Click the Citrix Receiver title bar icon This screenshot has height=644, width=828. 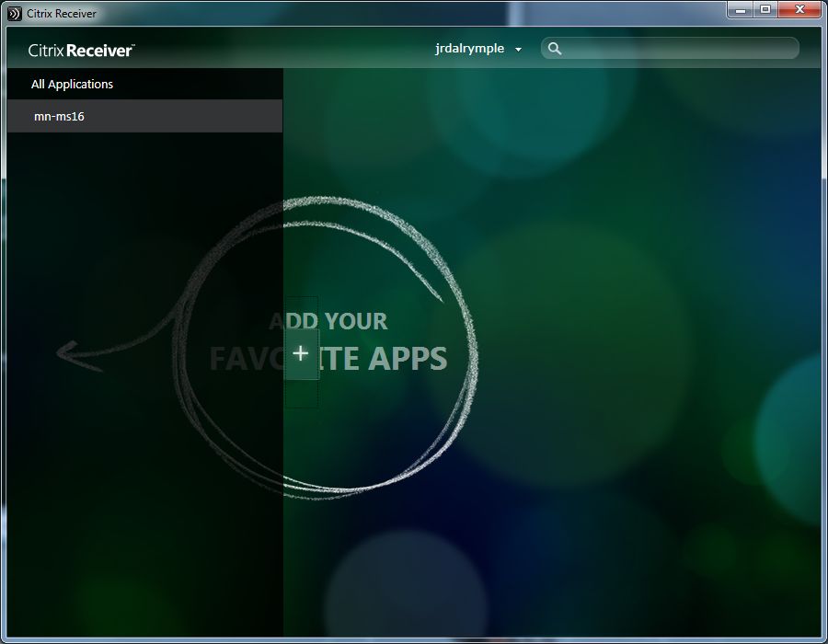(15, 13)
